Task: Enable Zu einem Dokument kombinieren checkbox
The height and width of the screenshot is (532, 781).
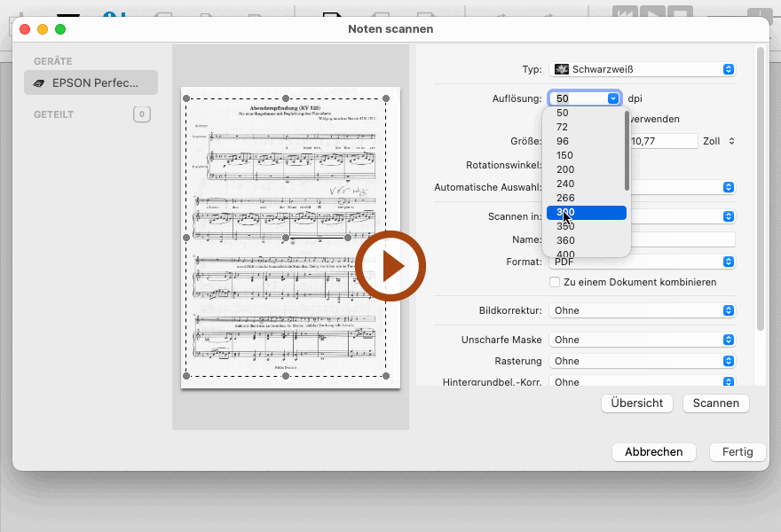Action: (x=555, y=282)
